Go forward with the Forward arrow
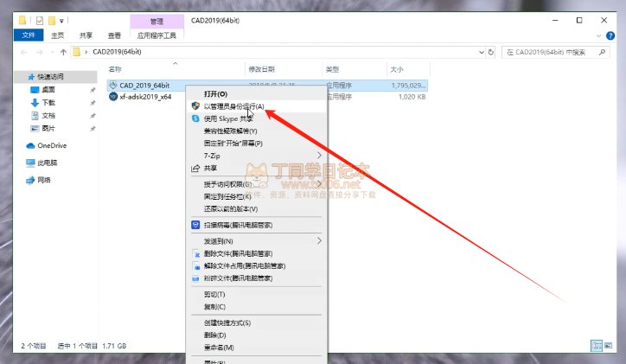 pyautogui.click(x=40, y=52)
